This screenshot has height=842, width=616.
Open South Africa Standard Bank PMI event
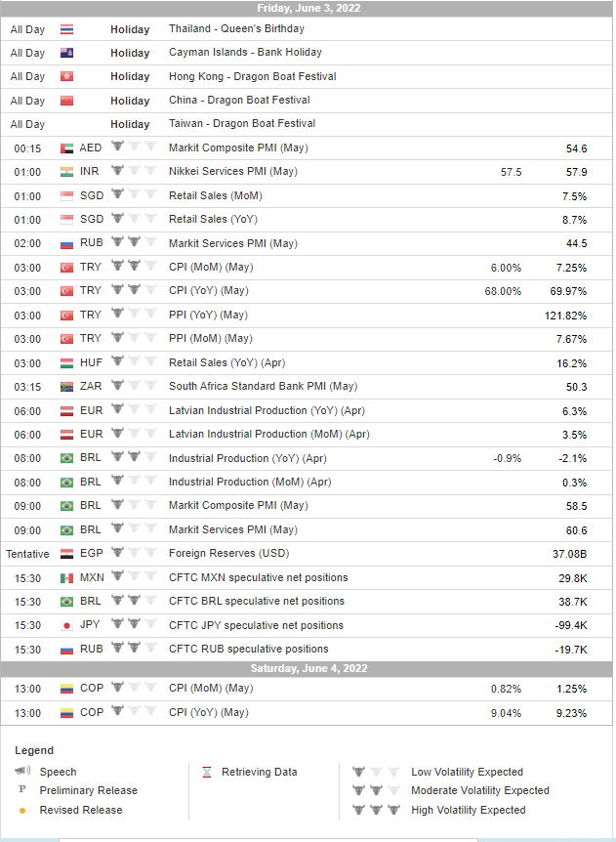coord(263,387)
